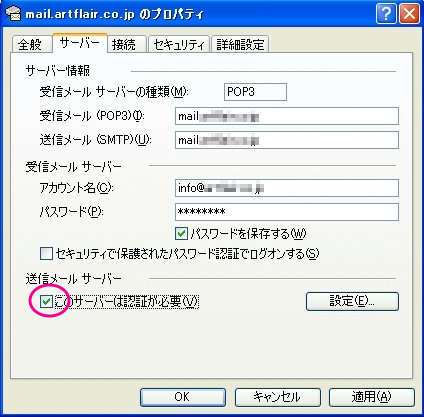Toggle パスワードを保存する checkbox
Image resolution: width=424 pixels, height=417 pixels.
click(x=181, y=234)
